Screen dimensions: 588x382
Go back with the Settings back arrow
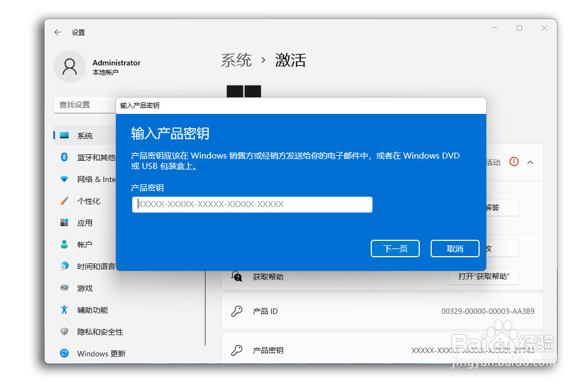pos(57,32)
